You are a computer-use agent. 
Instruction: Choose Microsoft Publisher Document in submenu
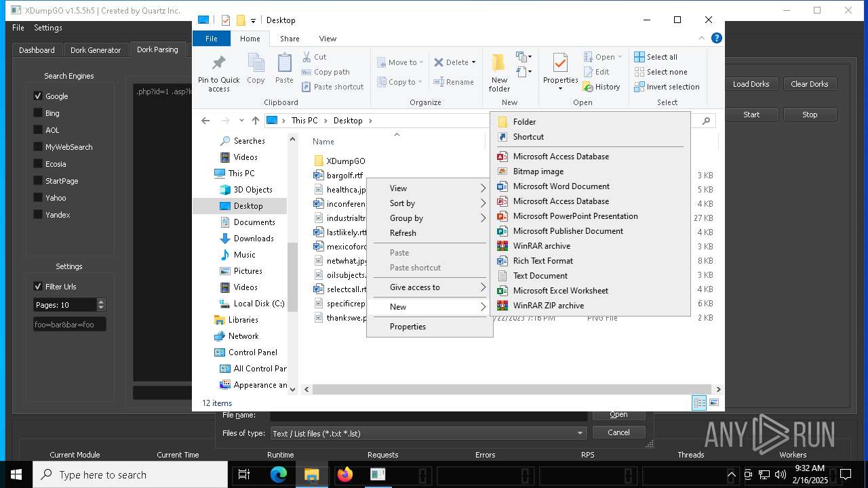(x=590, y=231)
